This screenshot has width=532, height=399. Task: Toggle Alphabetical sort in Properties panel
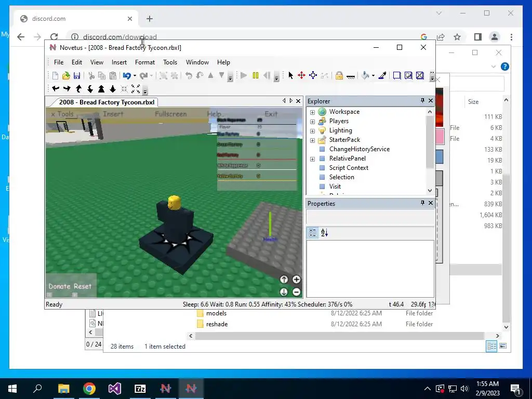(324, 233)
